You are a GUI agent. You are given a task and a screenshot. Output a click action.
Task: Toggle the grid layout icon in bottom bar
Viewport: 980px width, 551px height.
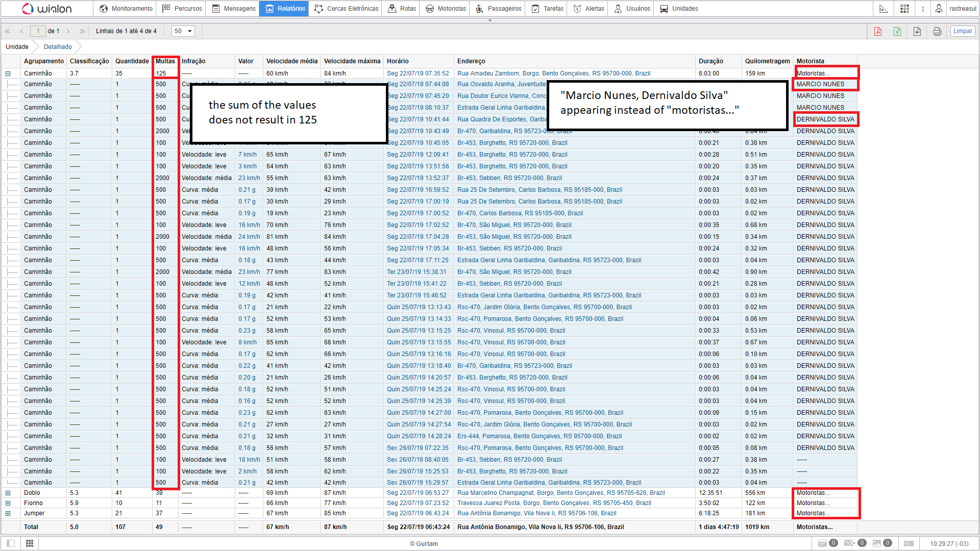30,543
